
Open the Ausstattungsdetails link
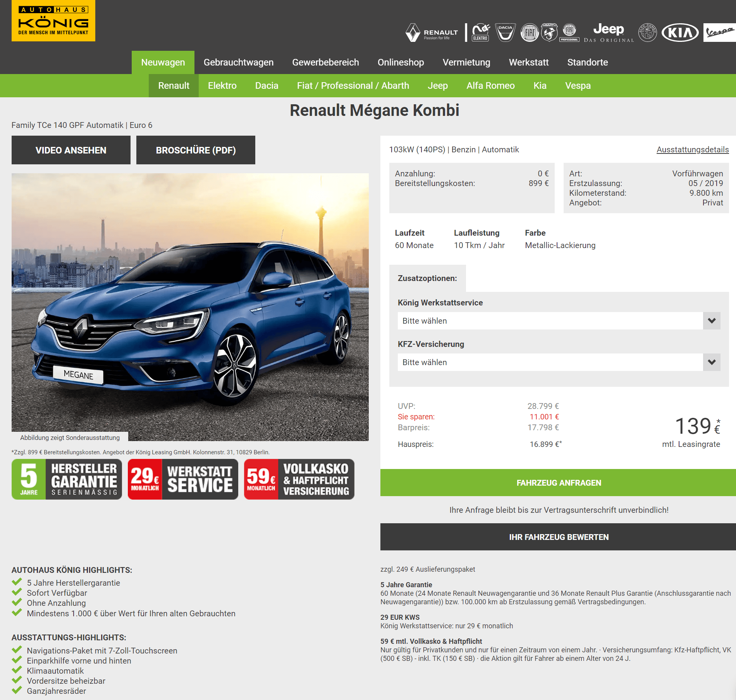pos(693,150)
